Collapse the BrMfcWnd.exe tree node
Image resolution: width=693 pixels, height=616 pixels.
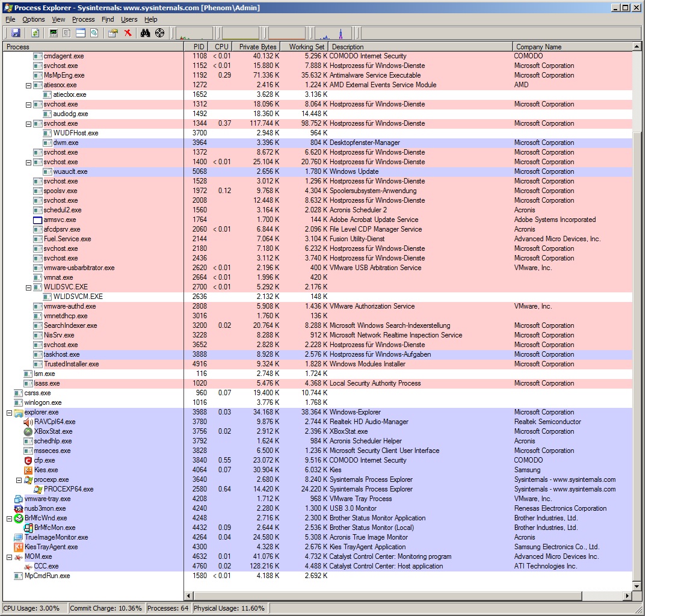(9, 519)
